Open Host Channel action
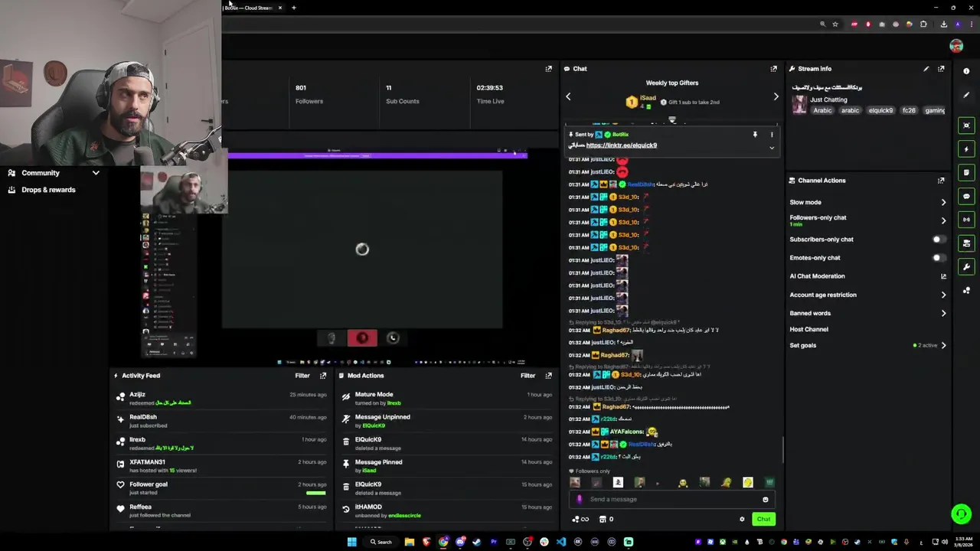This screenshot has height=551, width=980. coord(808,329)
